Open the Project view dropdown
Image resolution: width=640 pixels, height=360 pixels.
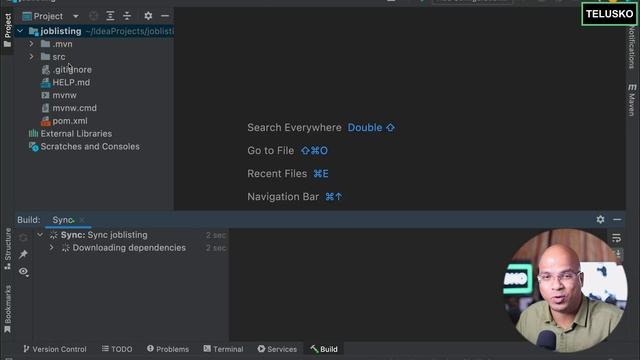coord(76,16)
